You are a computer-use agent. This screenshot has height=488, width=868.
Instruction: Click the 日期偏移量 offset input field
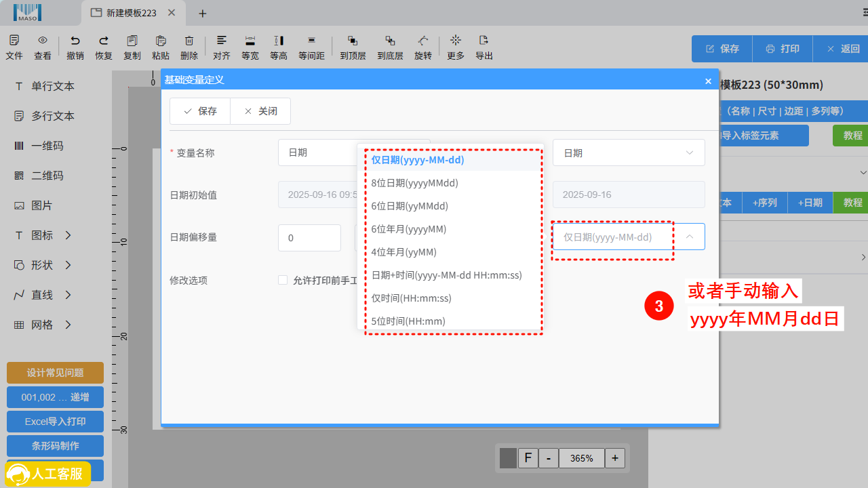click(x=309, y=238)
